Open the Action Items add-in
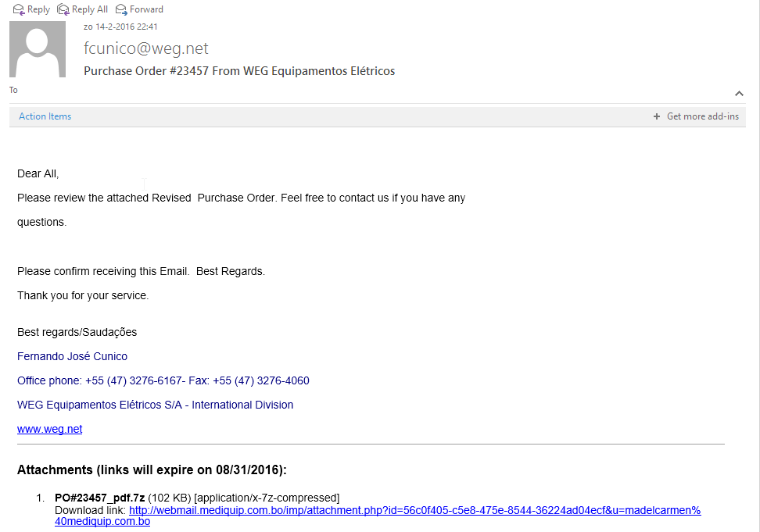760x532 pixels. coord(45,116)
